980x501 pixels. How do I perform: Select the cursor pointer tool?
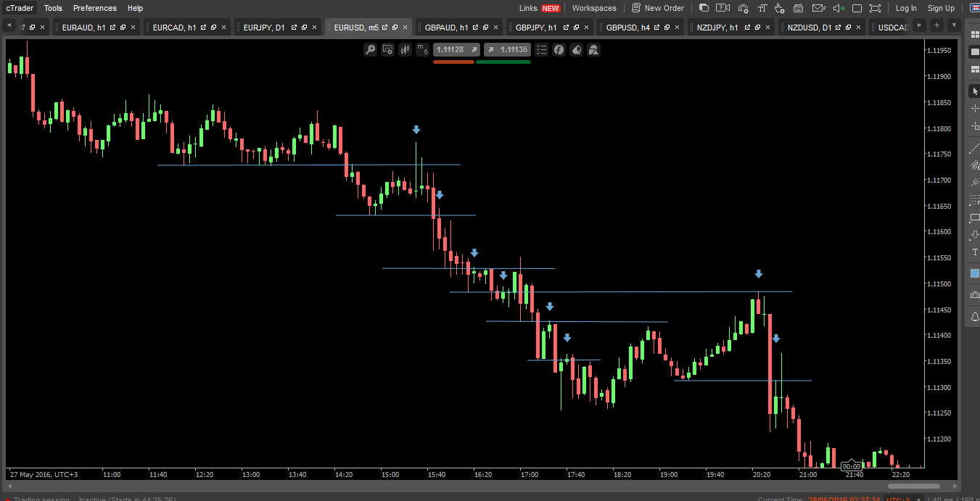click(x=975, y=91)
